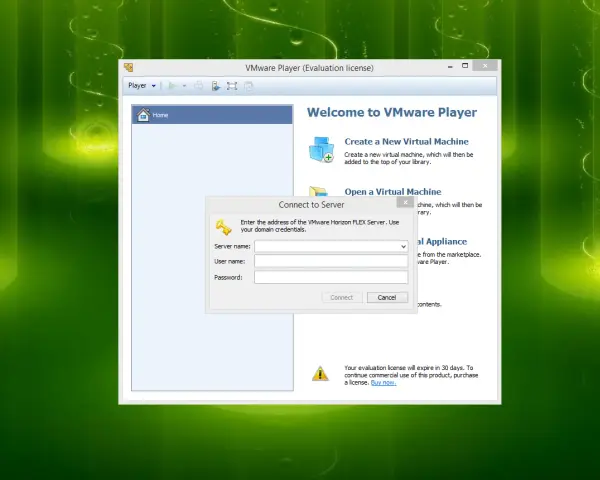
Task: Click the User name text field
Action: click(331, 261)
